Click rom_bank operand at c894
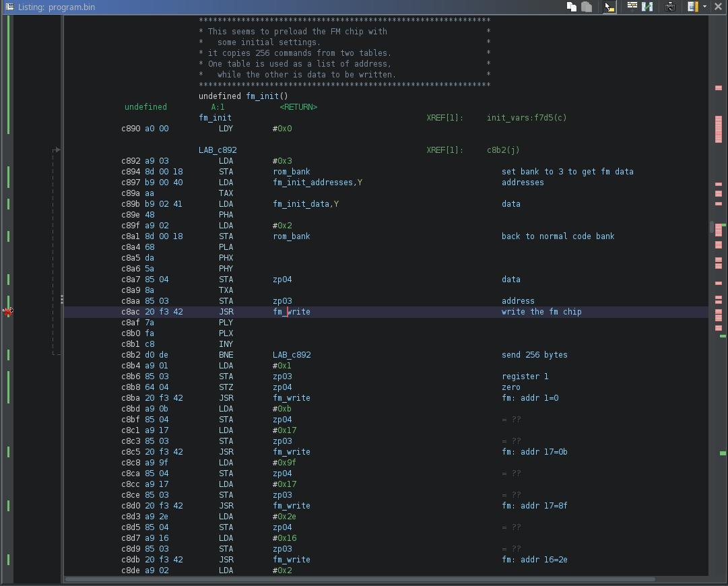The image size is (728, 586). coord(291,172)
